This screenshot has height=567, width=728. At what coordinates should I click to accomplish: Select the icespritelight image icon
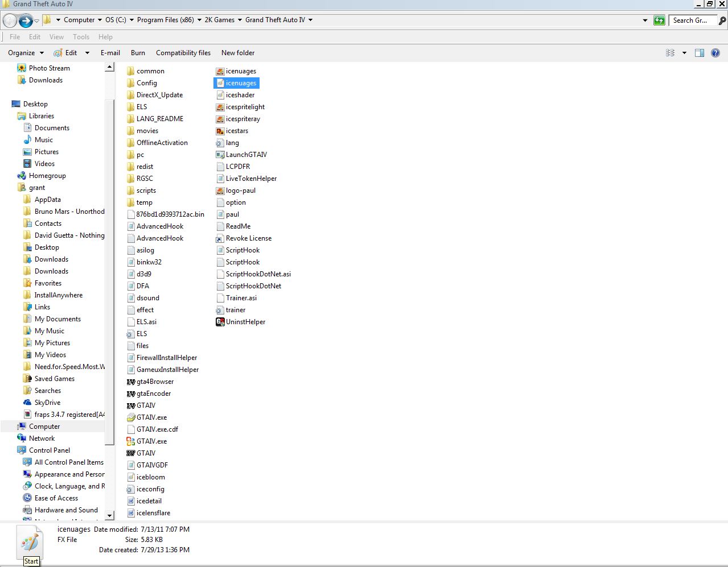pyautogui.click(x=220, y=107)
